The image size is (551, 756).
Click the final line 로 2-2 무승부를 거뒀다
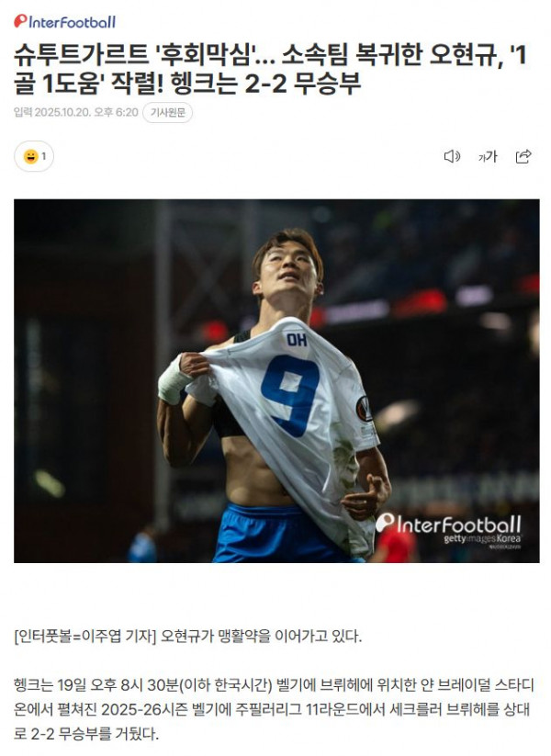pyautogui.click(x=85, y=734)
